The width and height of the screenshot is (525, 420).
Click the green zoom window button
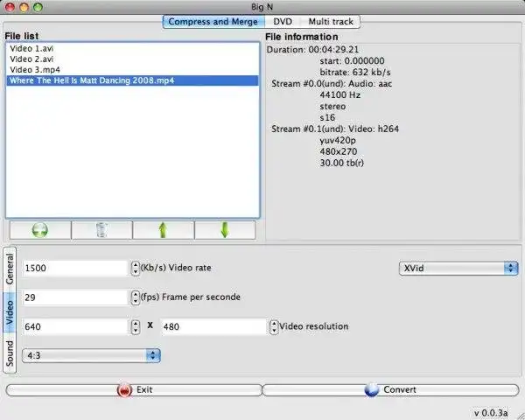(x=38, y=7)
